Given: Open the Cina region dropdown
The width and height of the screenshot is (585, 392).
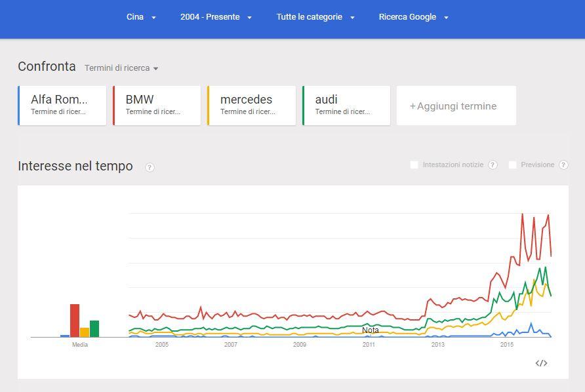Looking at the screenshot, I should coord(141,17).
